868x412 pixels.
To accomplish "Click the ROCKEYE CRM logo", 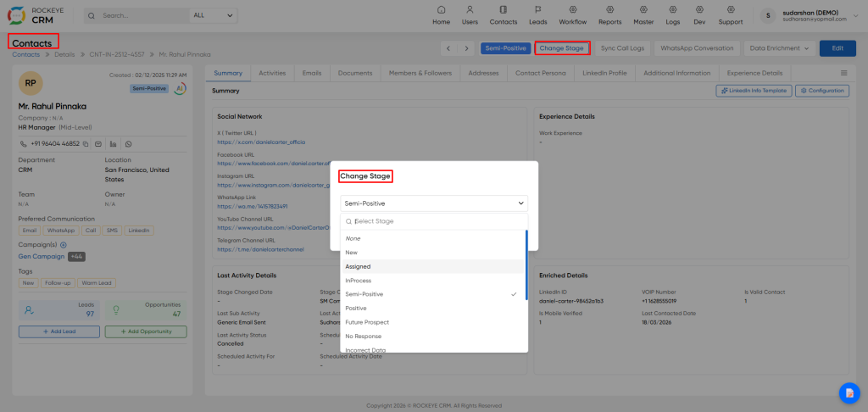I will click(x=36, y=15).
